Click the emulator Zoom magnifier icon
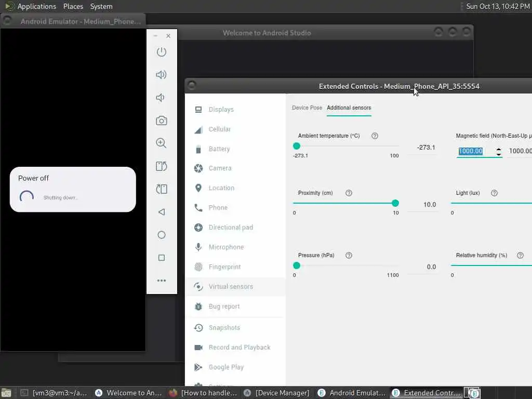 click(x=161, y=143)
